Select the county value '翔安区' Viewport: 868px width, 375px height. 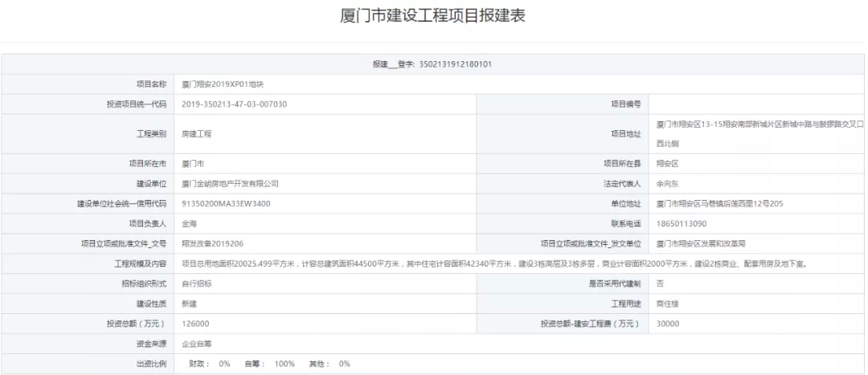point(667,164)
